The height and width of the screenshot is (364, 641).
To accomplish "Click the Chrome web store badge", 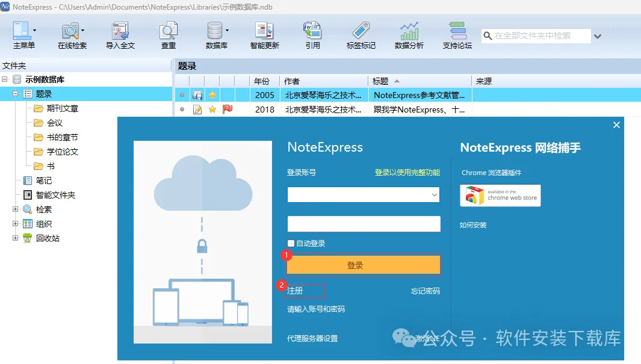I will (x=500, y=196).
